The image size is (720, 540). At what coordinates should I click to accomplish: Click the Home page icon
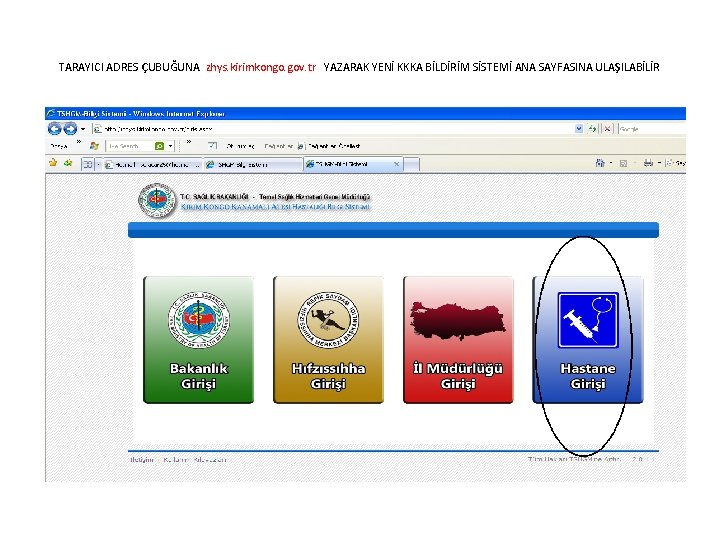click(600, 163)
